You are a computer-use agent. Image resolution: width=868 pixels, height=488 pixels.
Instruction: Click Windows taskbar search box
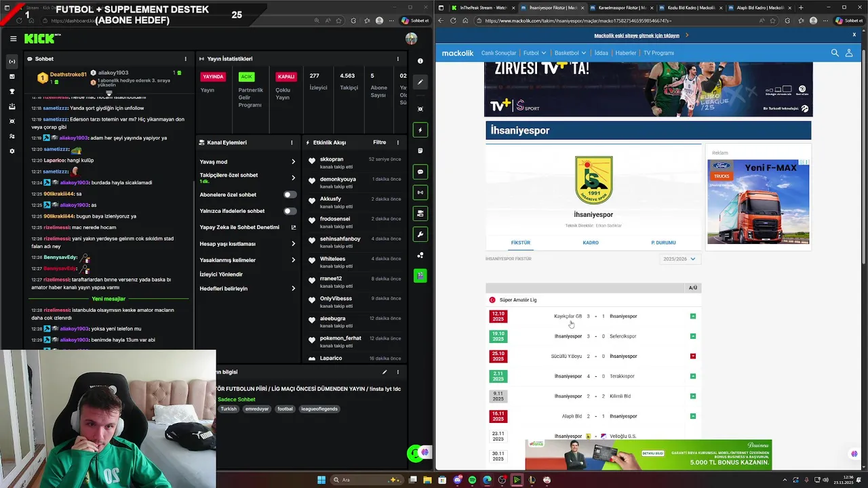[x=366, y=480]
